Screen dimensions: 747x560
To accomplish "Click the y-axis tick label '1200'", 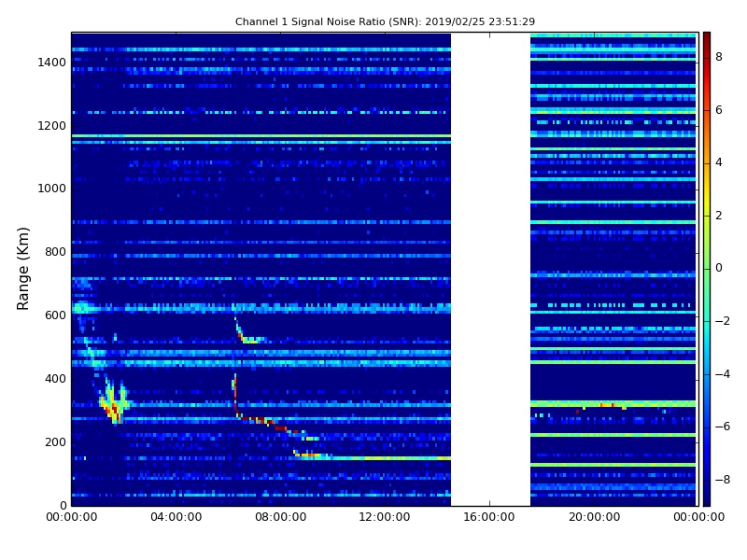I will (52, 126).
